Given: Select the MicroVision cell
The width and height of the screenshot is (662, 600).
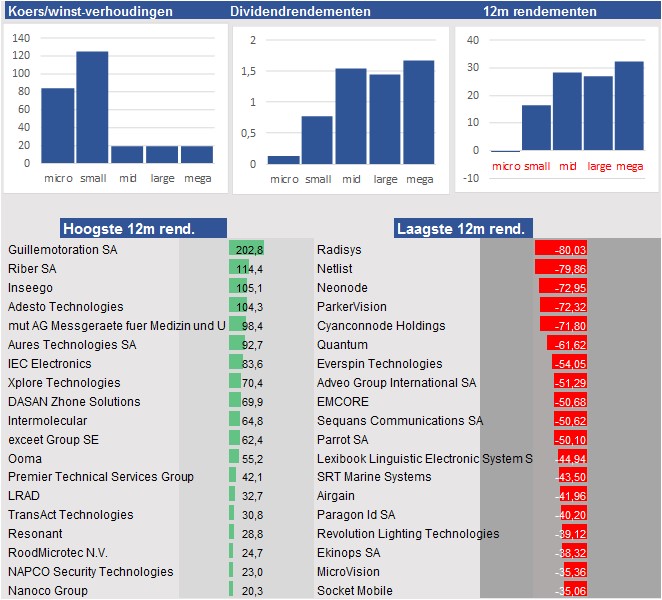Looking at the screenshot, I should (348, 572).
